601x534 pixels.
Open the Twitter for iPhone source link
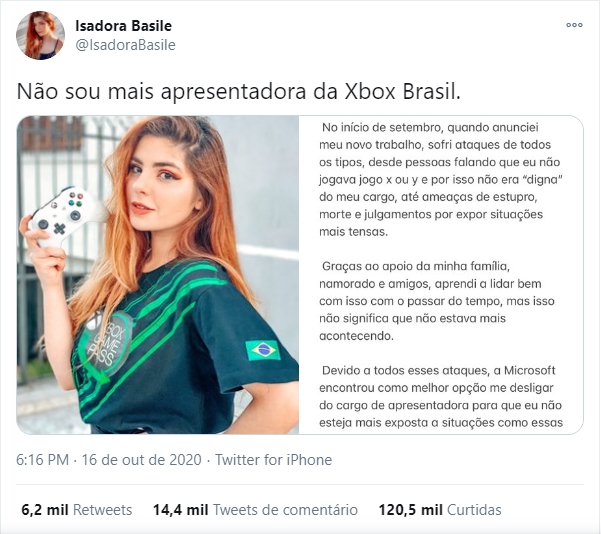[x=273, y=460]
